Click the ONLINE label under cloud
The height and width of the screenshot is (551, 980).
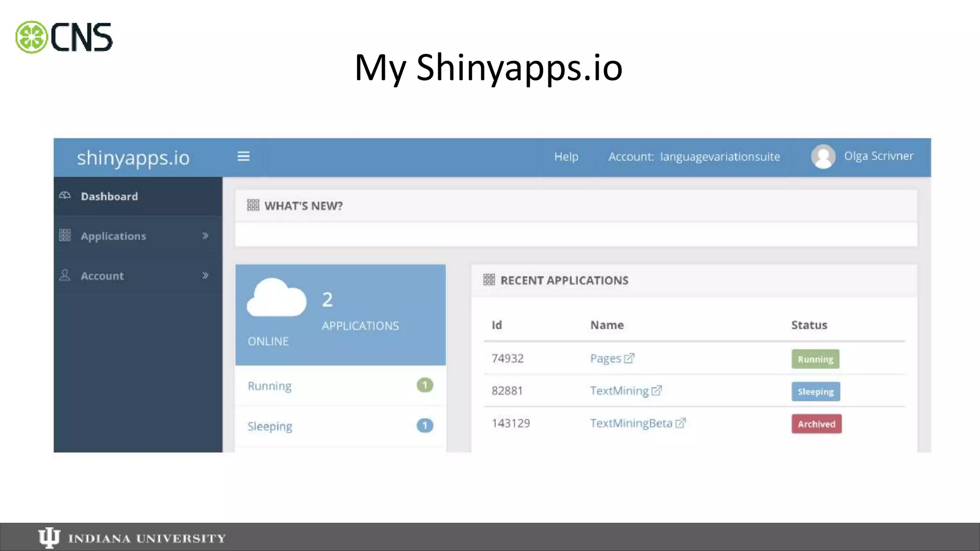point(268,341)
